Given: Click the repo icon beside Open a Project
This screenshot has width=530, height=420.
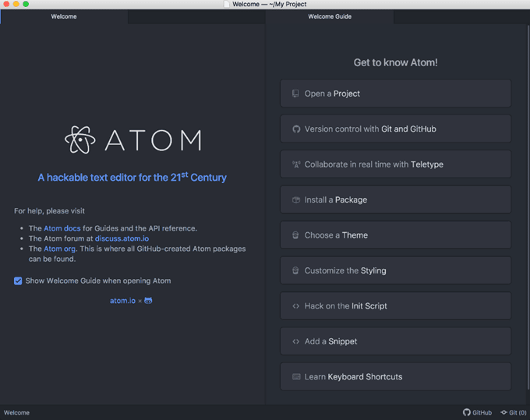Looking at the screenshot, I should [295, 94].
